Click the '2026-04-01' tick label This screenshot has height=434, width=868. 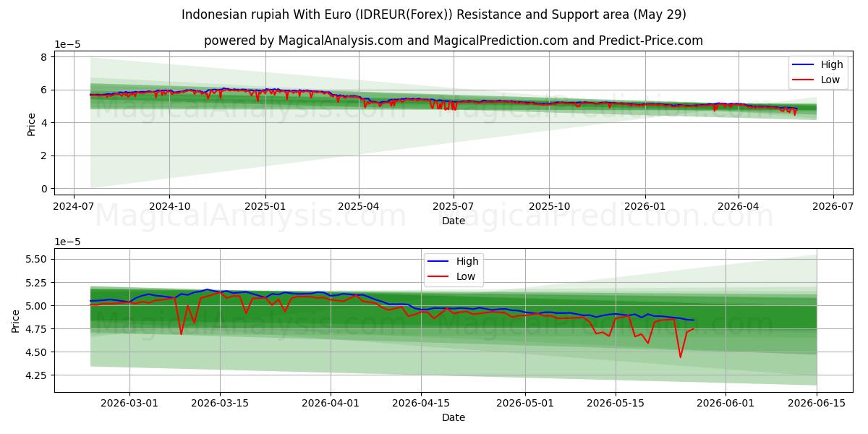[x=331, y=403]
